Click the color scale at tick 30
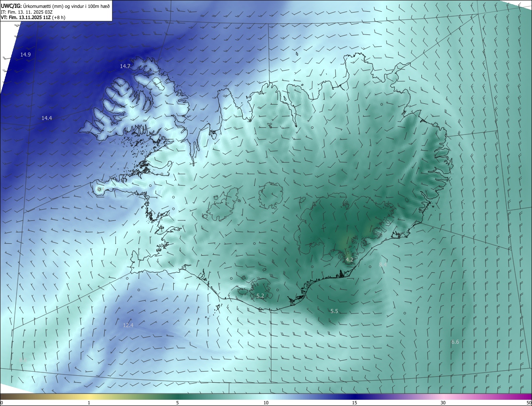 click(443, 403)
